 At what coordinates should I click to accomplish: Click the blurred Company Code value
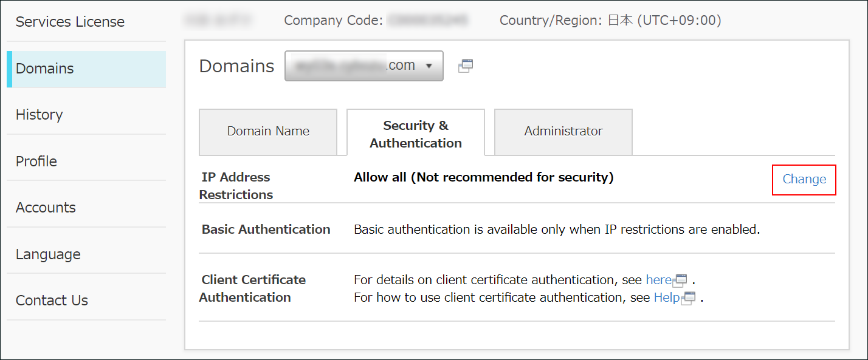click(x=428, y=21)
